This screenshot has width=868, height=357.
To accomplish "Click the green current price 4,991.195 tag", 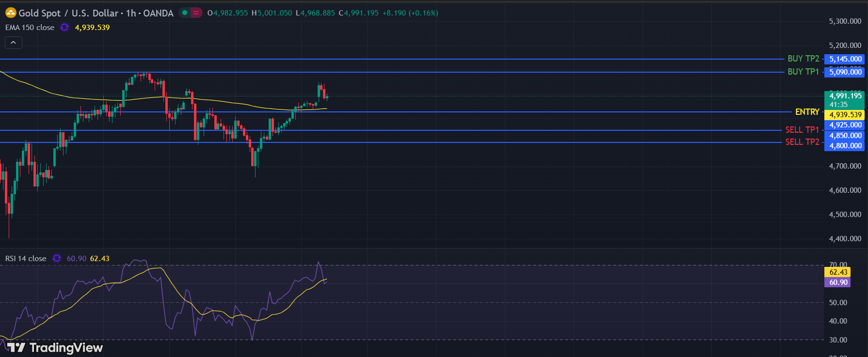I will [845, 96].
